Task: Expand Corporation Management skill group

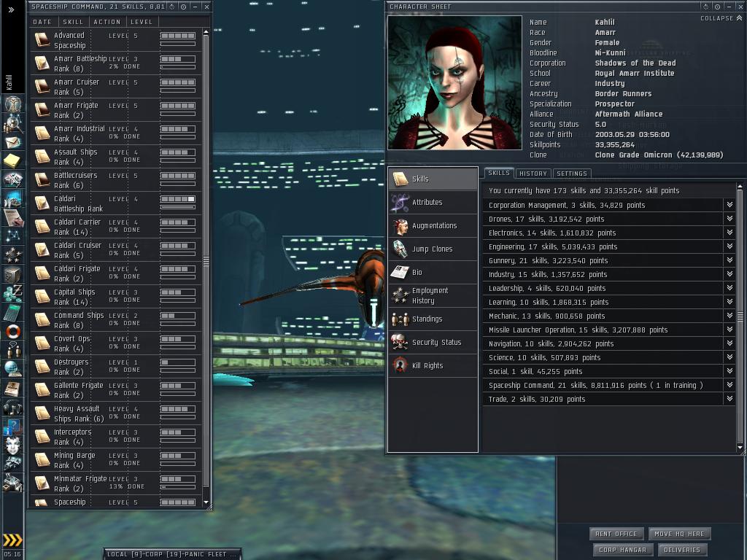Action: coord(729,205)
